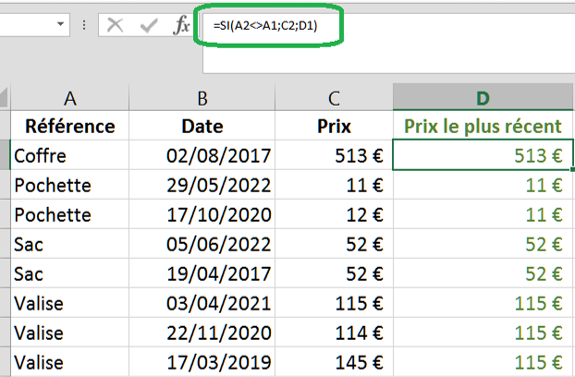Select the date 05/06/2022 cell
Viewport: 575px width, 377px height.
click(x=202, y=244)
